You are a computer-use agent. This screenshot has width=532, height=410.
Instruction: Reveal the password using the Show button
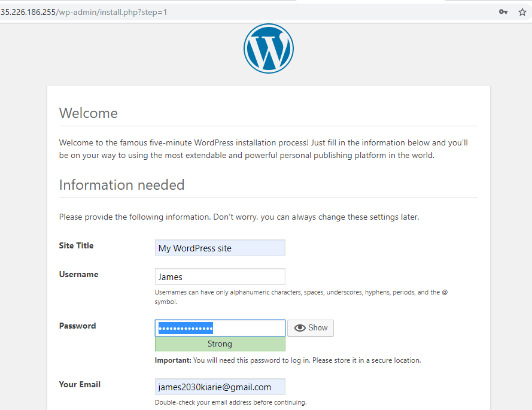tap(311, 328)
